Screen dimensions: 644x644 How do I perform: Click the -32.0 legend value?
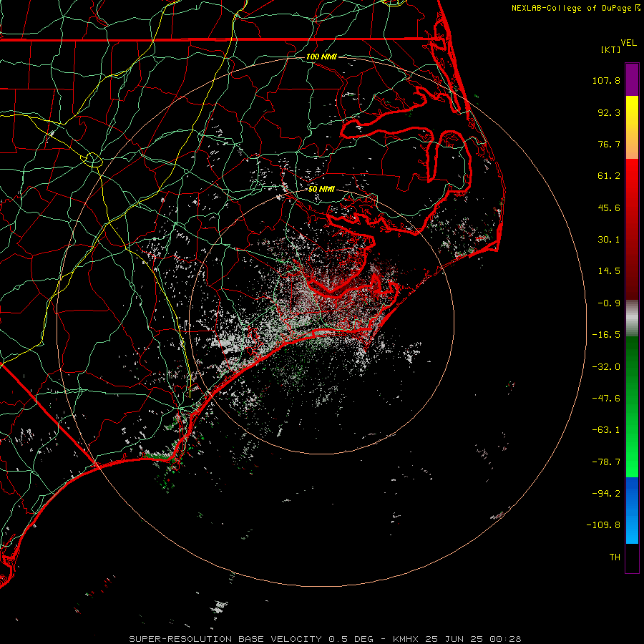[606, 367]
